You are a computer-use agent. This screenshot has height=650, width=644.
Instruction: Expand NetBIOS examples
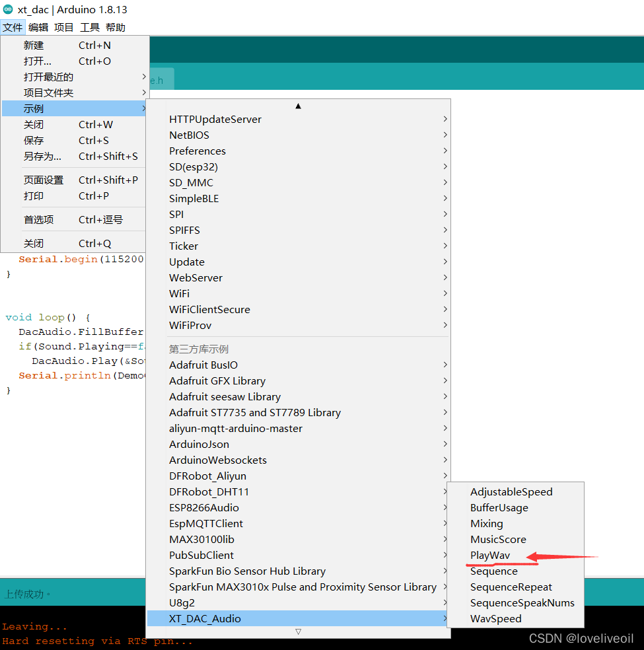click(x=299, y=135)
